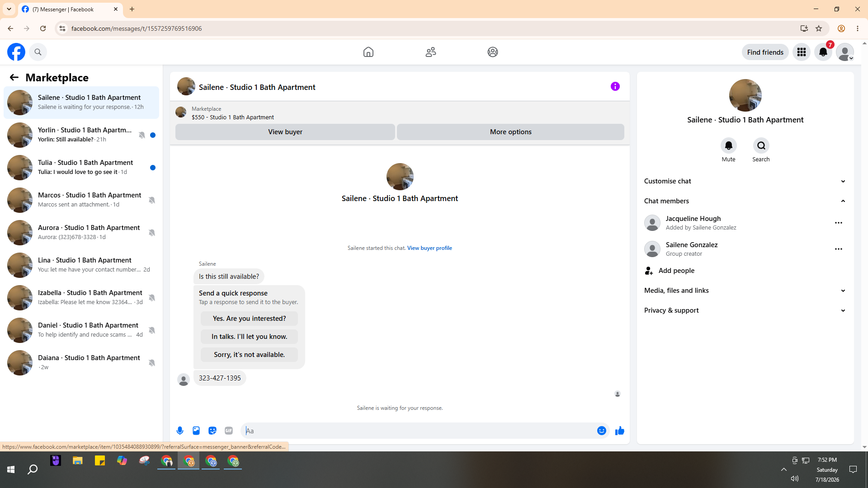The image size is (868, 488).
Task: Click the View buyer button
Action: 285,132
